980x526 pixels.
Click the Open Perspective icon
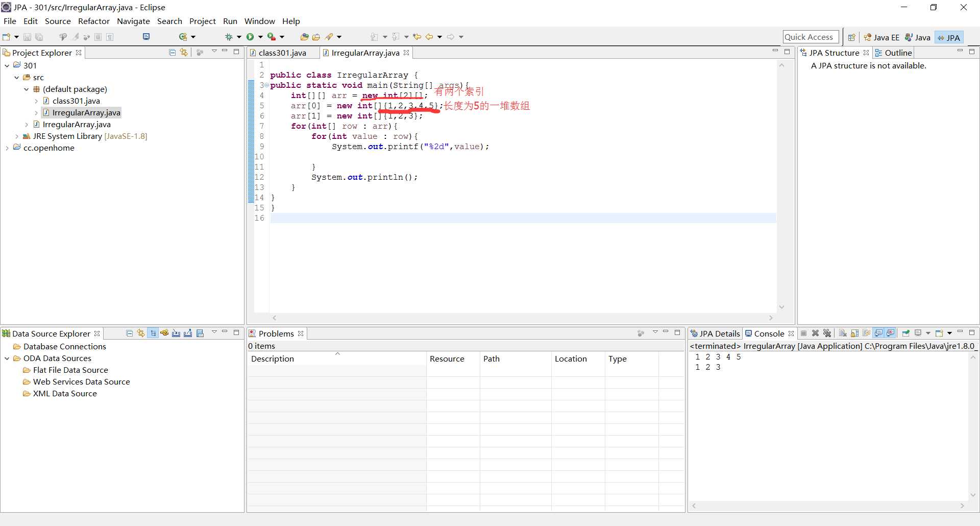851,37
